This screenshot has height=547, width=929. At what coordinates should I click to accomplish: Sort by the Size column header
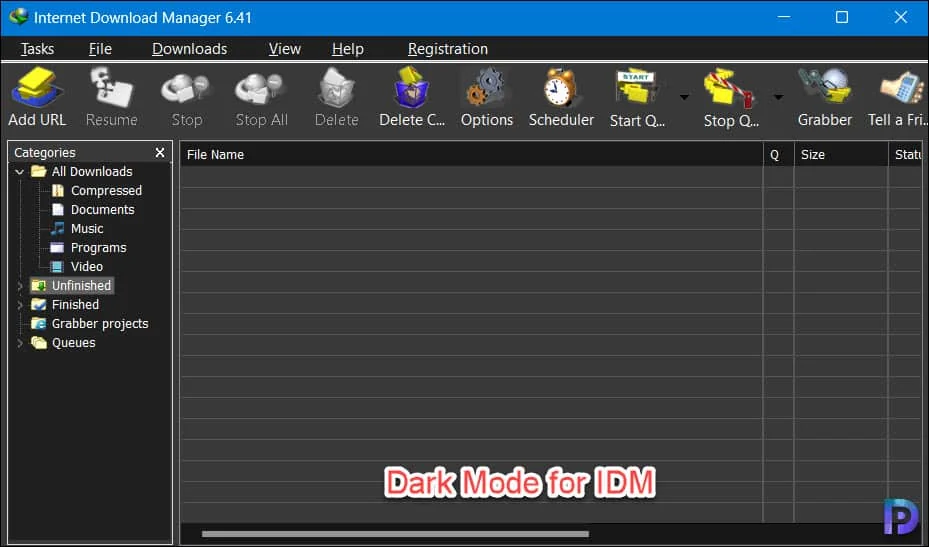[841, 154]
